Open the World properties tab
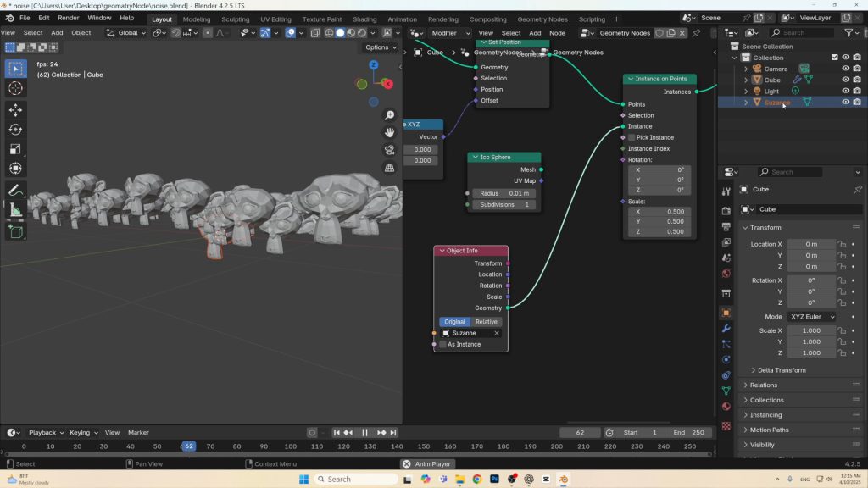Viewport: 868px width, 488px height. (x=726, y=274)
